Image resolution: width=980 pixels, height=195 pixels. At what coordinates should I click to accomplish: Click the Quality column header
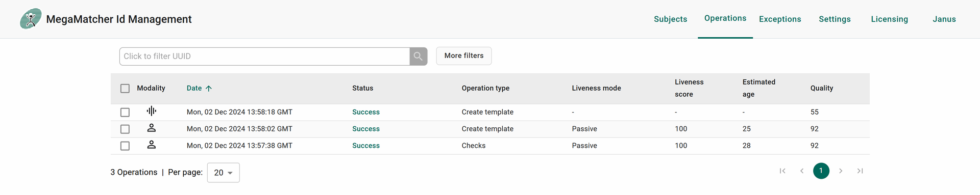[x=822, y=88]
